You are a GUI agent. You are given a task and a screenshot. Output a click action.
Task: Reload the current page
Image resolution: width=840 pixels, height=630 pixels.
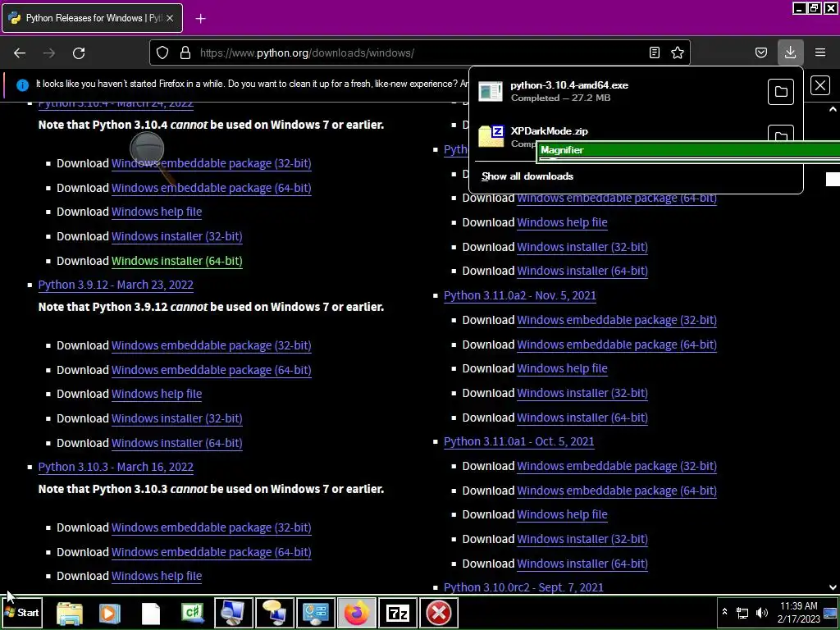tap(79, 53)
